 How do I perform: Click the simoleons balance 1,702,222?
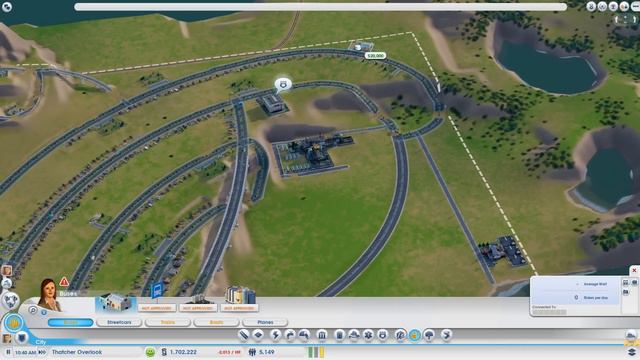[183, 352]
